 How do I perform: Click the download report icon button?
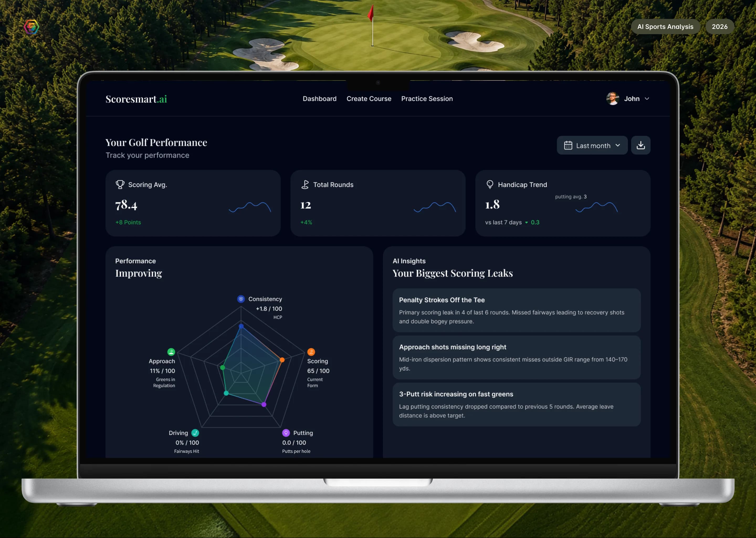[x=640, y=145]
